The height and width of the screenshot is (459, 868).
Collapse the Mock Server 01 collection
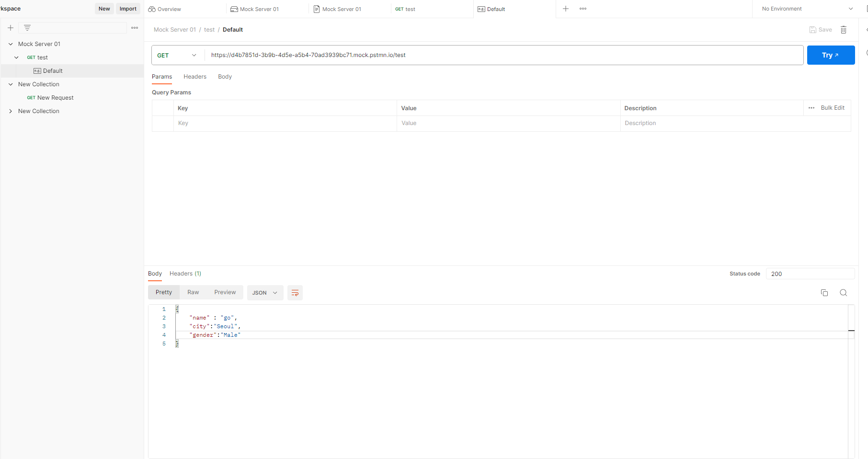pos(11,44)
